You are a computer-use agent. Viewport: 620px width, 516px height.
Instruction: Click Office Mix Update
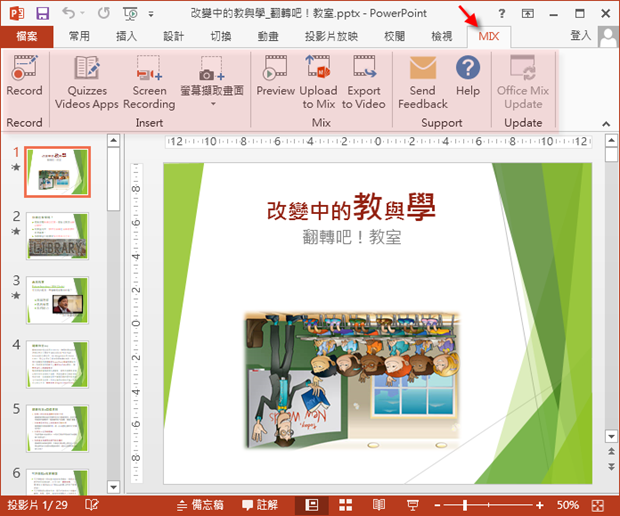(523, 82)
